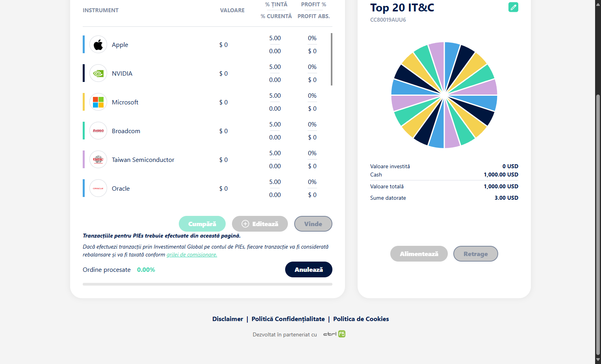Click the Cash value 1,000.00 USD

(501, 175)
